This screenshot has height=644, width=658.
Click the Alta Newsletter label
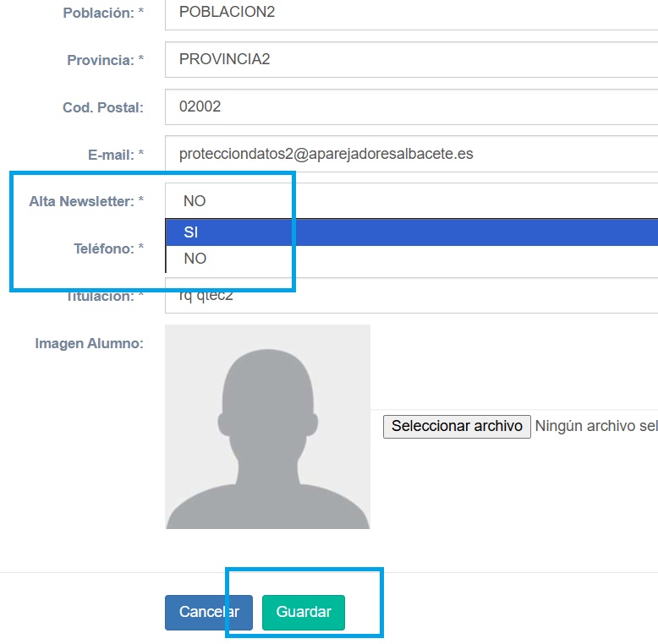pyautogui.click(x=86, y=202)
